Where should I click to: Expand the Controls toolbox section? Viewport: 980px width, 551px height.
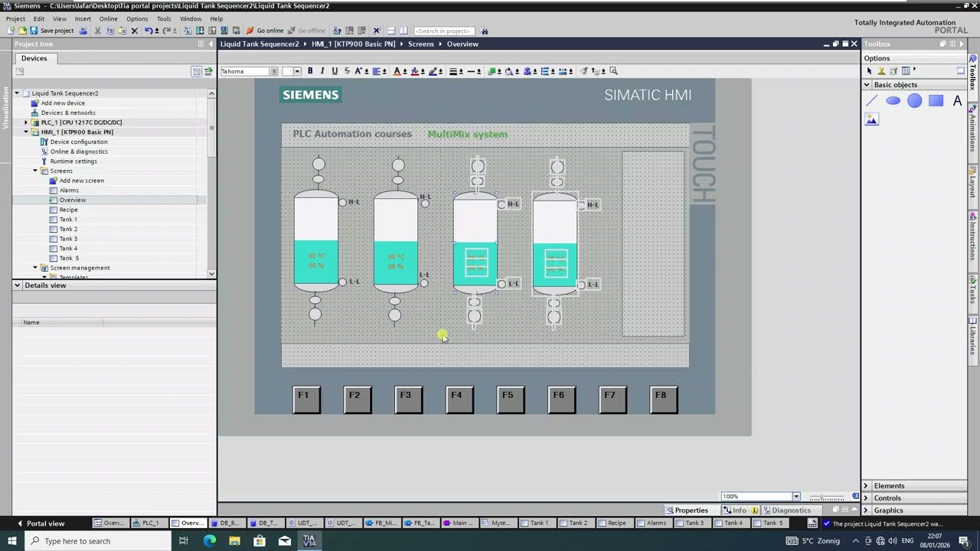pyautogui.click(x=867, y=498)
